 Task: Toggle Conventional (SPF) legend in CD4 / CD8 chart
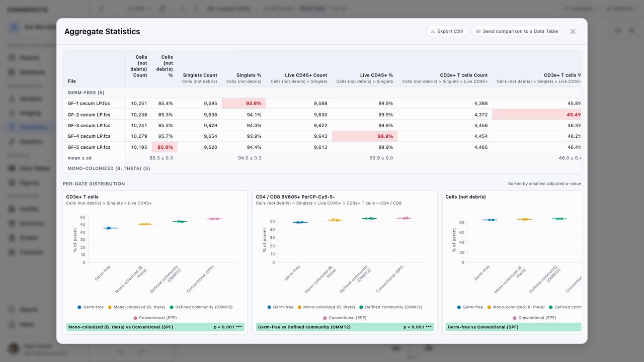[345, 318]
